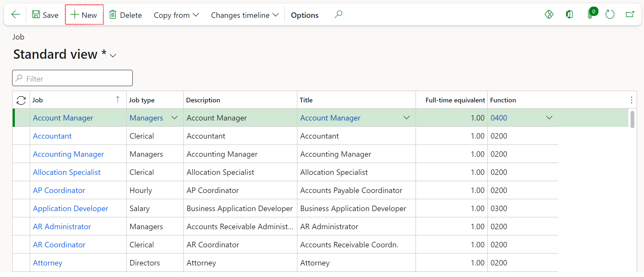Open the Attorney job link

click(48, 263)
